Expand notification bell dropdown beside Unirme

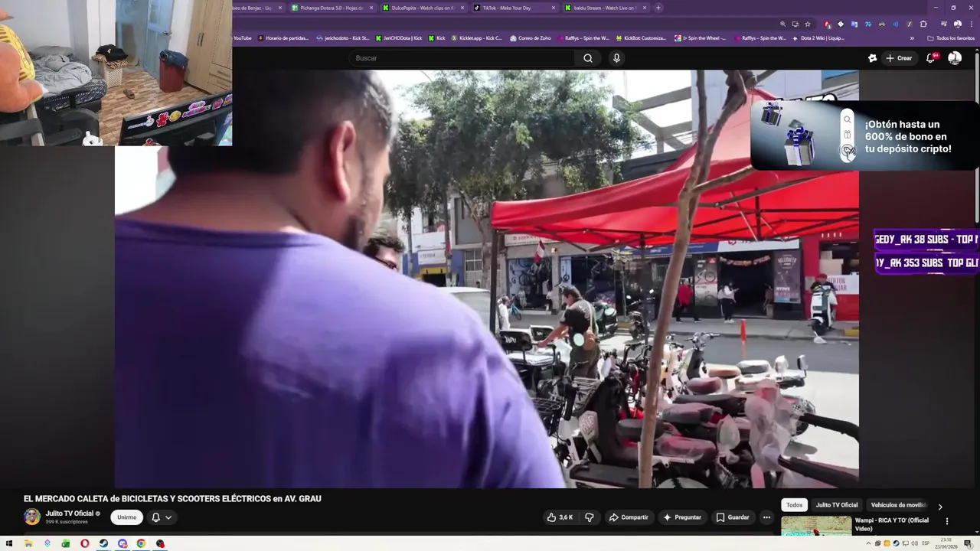tap(168, 517)
